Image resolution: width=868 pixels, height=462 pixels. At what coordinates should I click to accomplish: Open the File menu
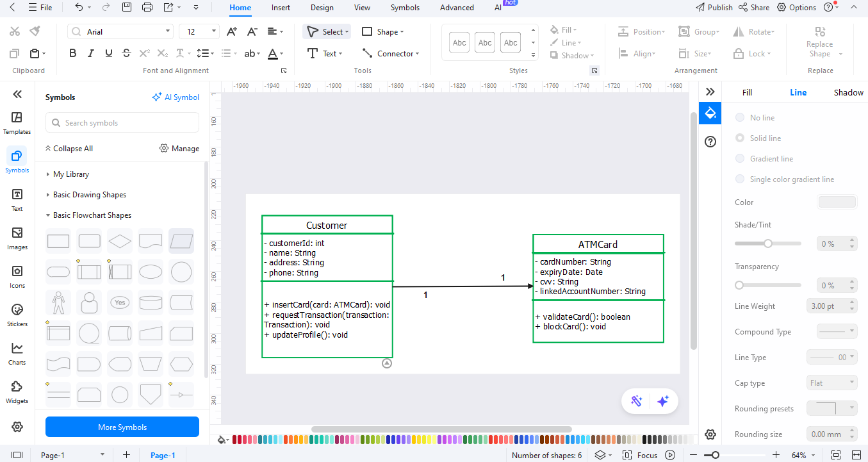point(40,8)
